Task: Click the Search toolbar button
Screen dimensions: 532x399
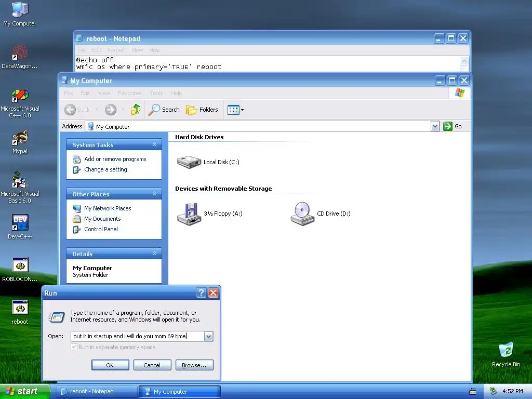Action: point(164,110)
